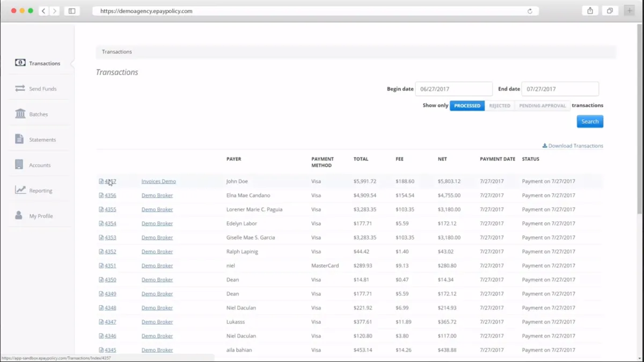644x362 pixels.
Task: Click the Accounts building icon
Action: 19,165
